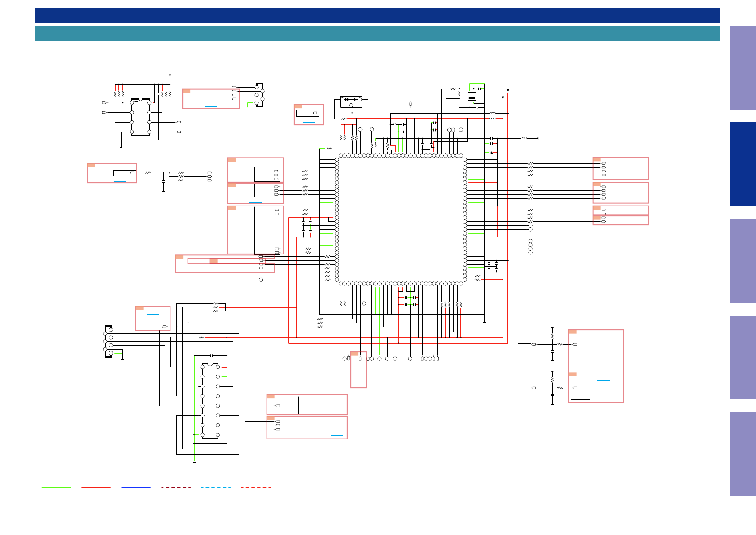Image resolution: width=756 pixels, height=535 pixels.
Task: Follow blue link in pink box above the seven-pin connector
Action: pyautogui.click(x=153, y=314)
